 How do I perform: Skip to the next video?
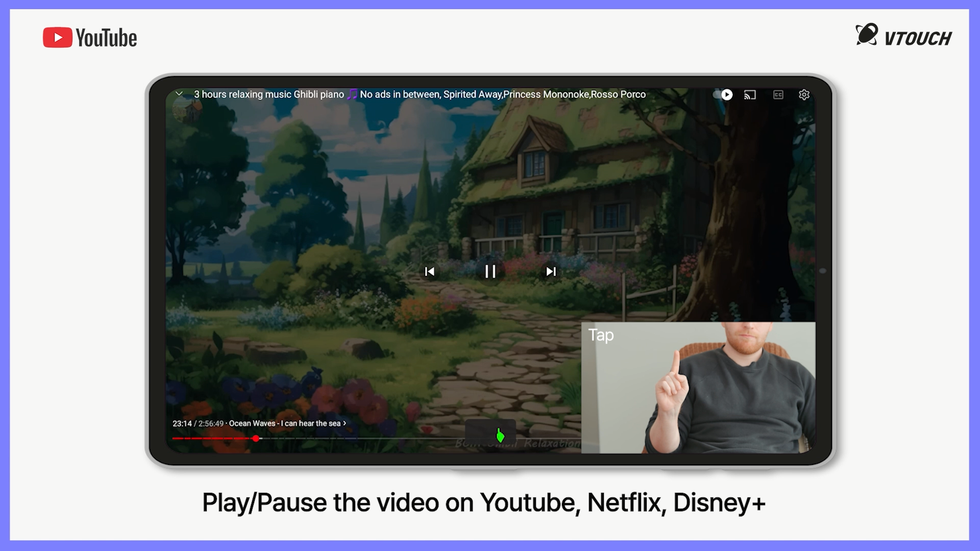click(551, 271)
